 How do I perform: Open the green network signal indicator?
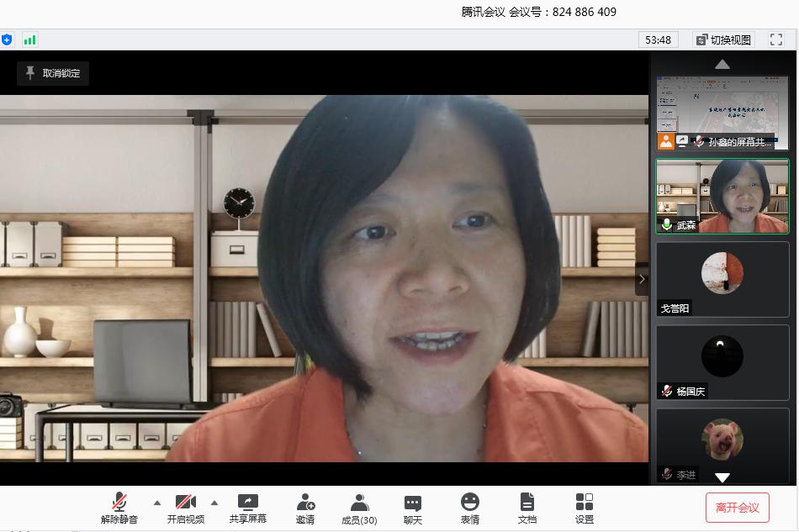[30, 40]
